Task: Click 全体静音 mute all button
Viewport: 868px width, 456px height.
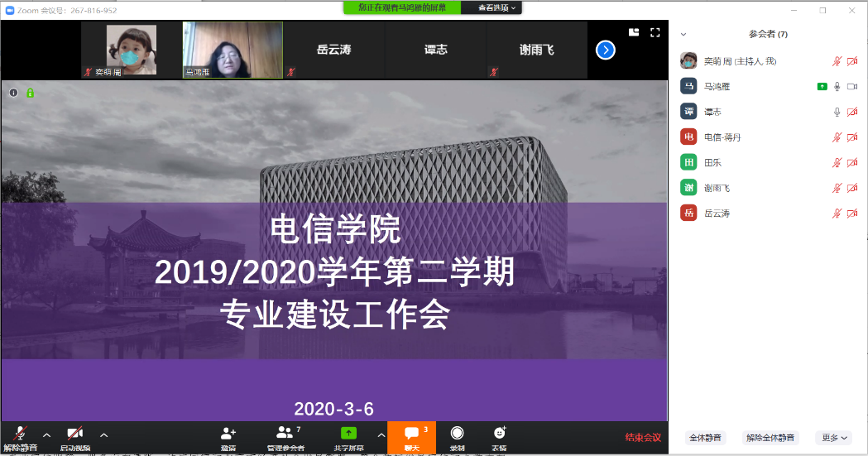Action: tap(705, 438)
